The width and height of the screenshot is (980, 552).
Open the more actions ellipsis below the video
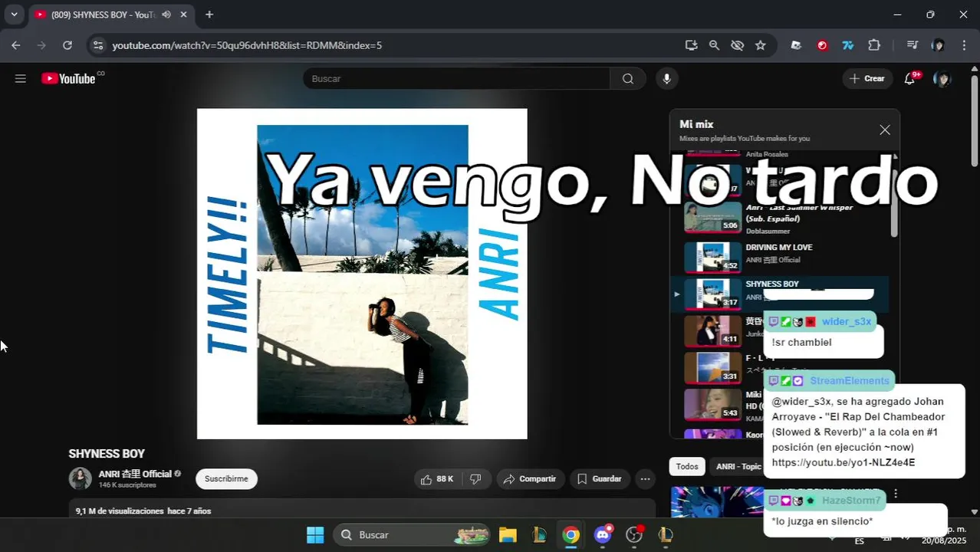[x=646, y=479]
